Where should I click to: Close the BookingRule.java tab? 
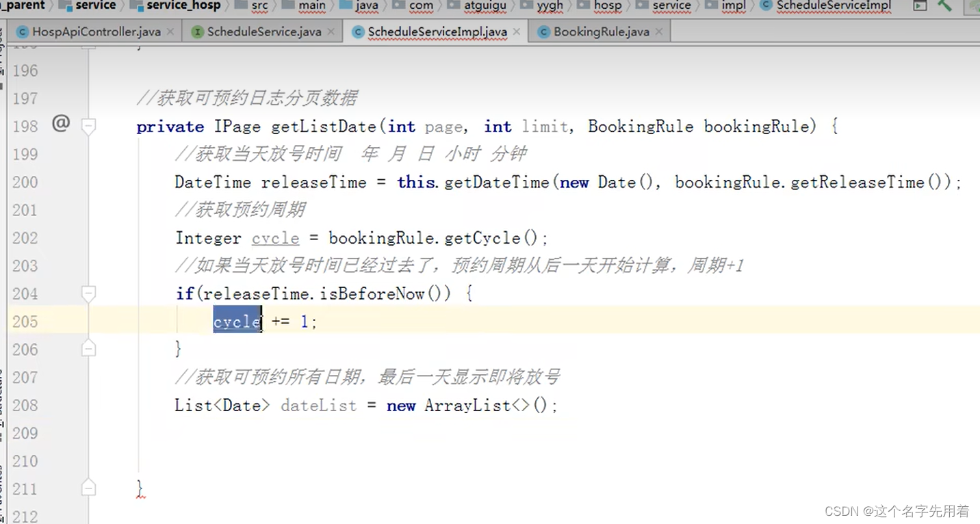click(x=658, y=31)
